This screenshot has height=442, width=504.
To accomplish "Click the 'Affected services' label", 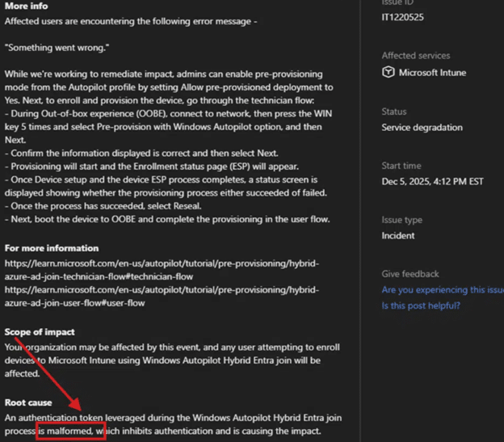I will tap(416, 56).
